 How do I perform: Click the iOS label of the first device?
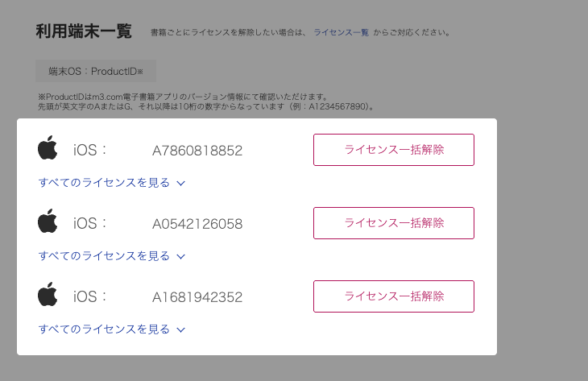(x=90, y=151)
